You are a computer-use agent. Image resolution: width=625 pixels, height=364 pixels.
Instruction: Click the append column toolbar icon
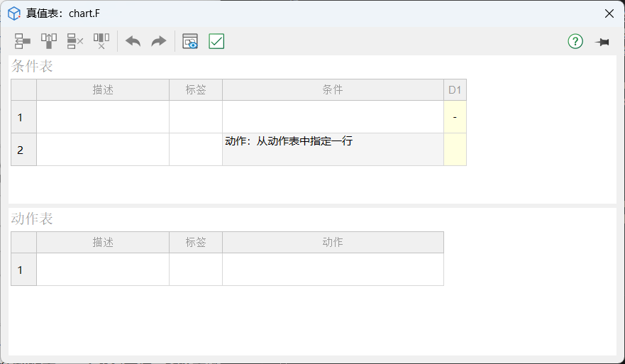(x=49, y=41)
